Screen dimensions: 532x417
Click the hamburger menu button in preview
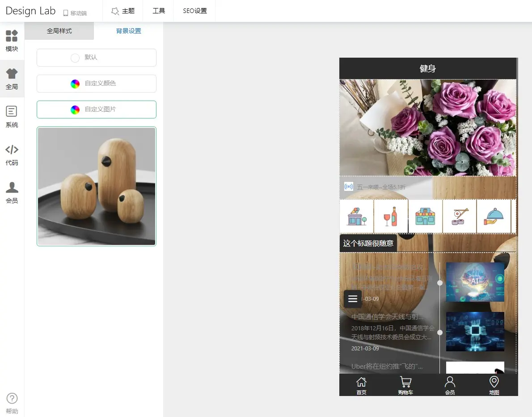pos(353,299)
